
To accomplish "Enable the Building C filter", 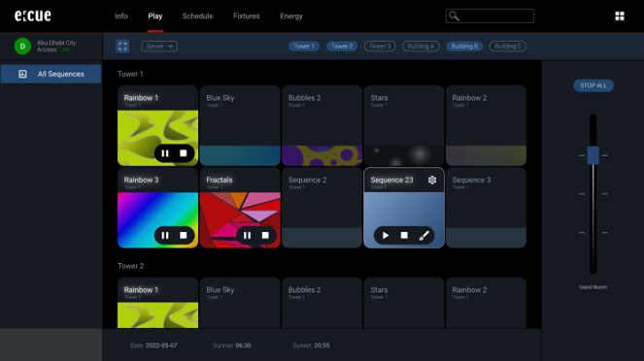I will [x=508, y=47].
